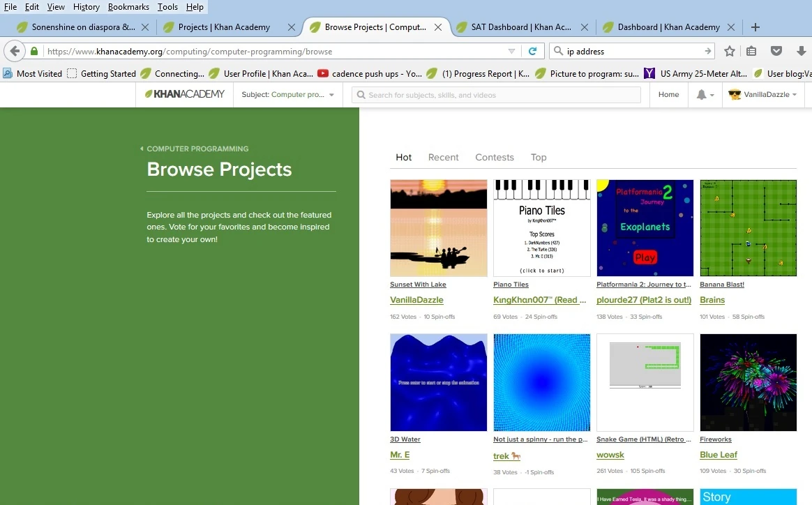Close the Browse Projects tab
This screenshot has width=812, height=505.
coord(438,27)
